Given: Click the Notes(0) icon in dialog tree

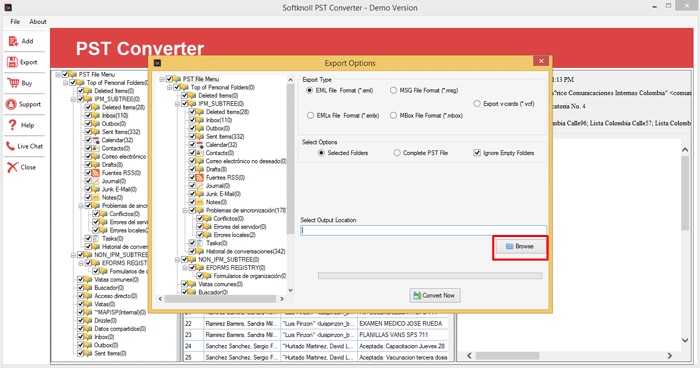Looking at the screenshot, I should [200, 202].
